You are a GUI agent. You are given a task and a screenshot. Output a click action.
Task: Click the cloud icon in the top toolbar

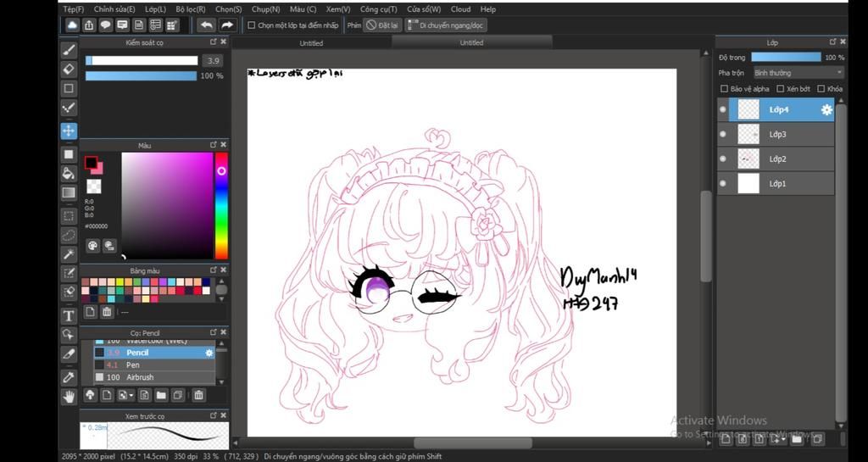coord(73,25)
